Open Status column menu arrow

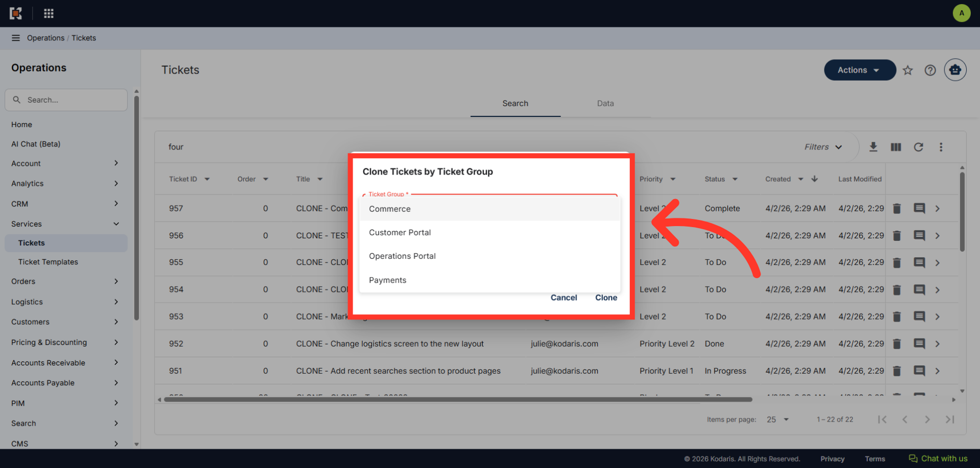point(735,179)
